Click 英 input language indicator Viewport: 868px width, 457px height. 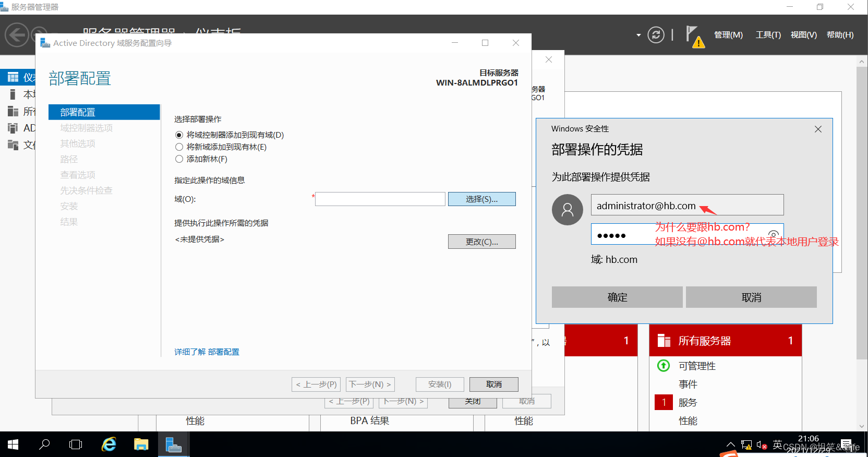777,444
